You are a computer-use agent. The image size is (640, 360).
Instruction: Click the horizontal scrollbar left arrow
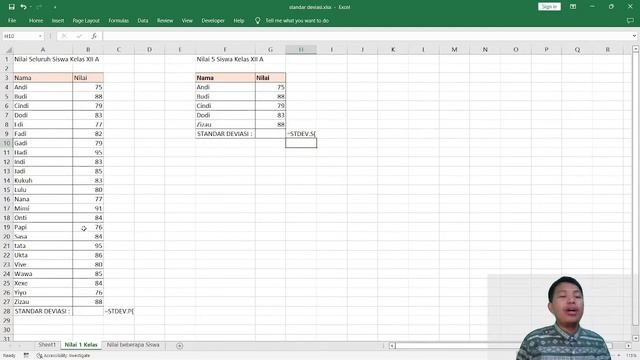392,346
